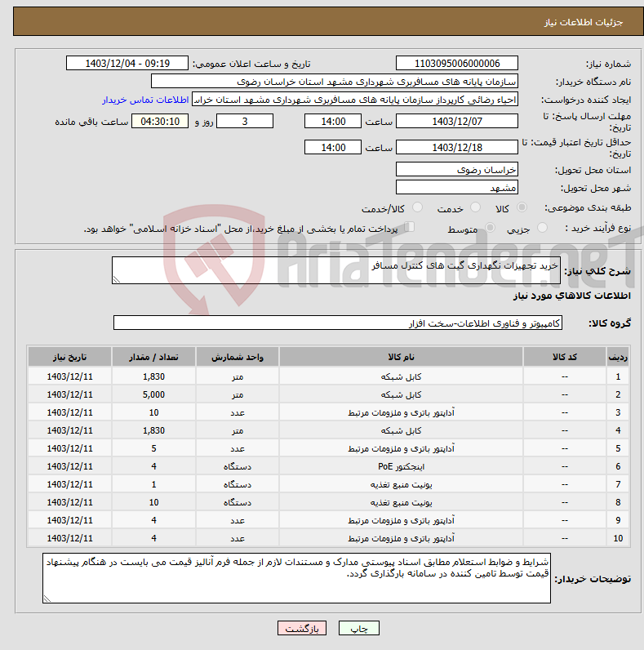Click the شهر محل تحویل field مشهد

[x=457, y=187]
